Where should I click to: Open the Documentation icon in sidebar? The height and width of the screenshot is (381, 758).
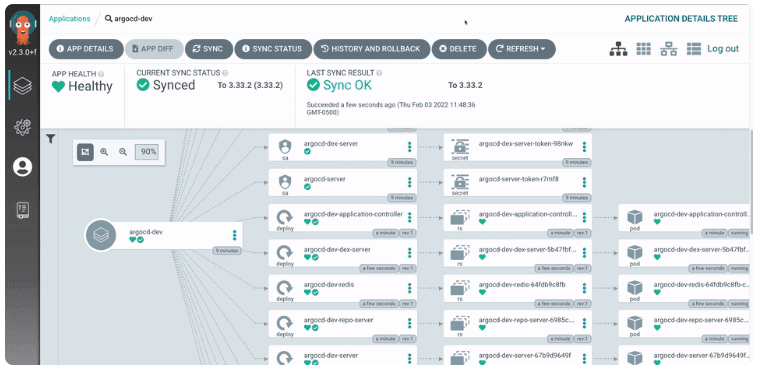point(23,209)
